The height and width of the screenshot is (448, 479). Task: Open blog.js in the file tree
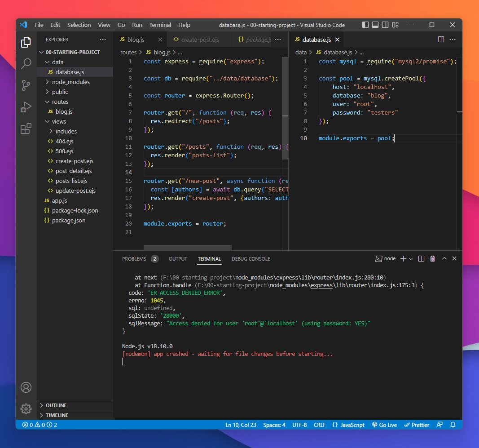[x=75, y=111]
